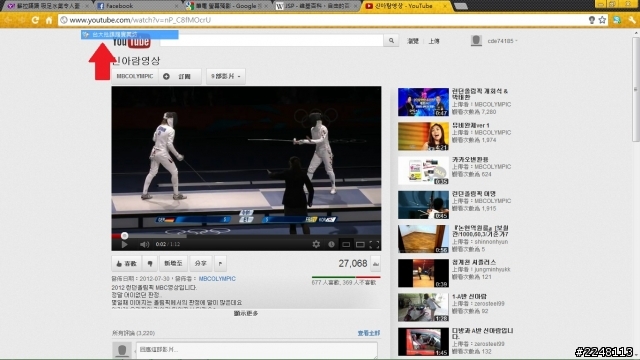Viewport: 640px width, 360px height.
Task: Open cde74185 account dropdown arrow
Action: click(x=516, y=41)
